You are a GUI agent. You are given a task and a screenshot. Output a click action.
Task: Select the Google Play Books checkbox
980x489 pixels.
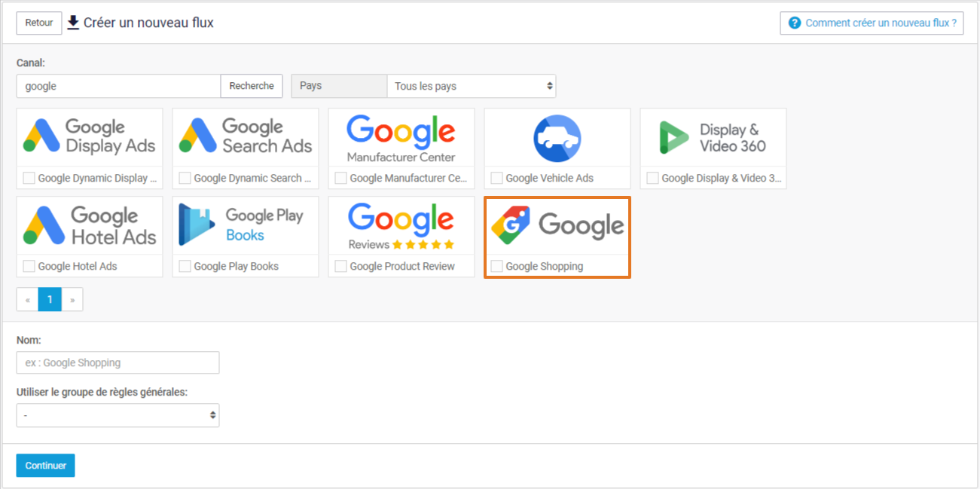click(185, 266)
